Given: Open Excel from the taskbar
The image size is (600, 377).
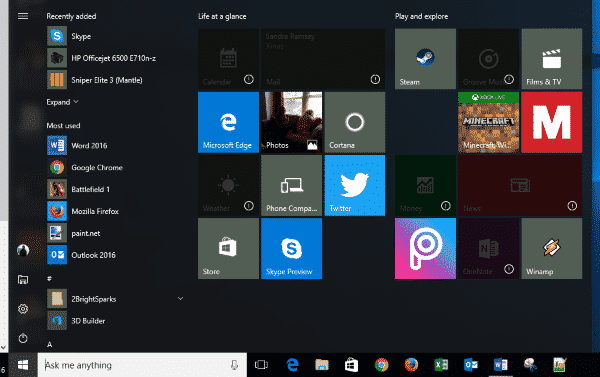Looking at the screenshot, I should pyautogui.click(x=441, y=365).
